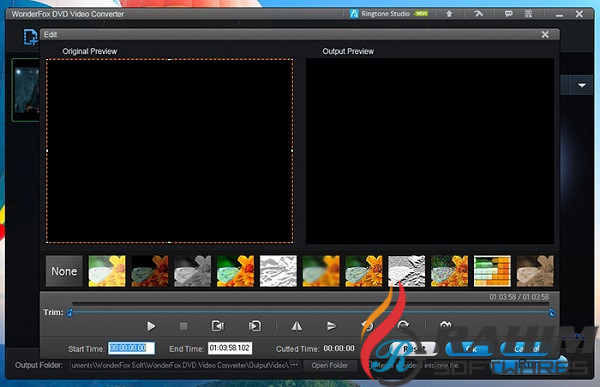The width and height of the screenshot is (600, 387).
Task: Apply the white sketch effect thumbnail
Action: point(278,271)
